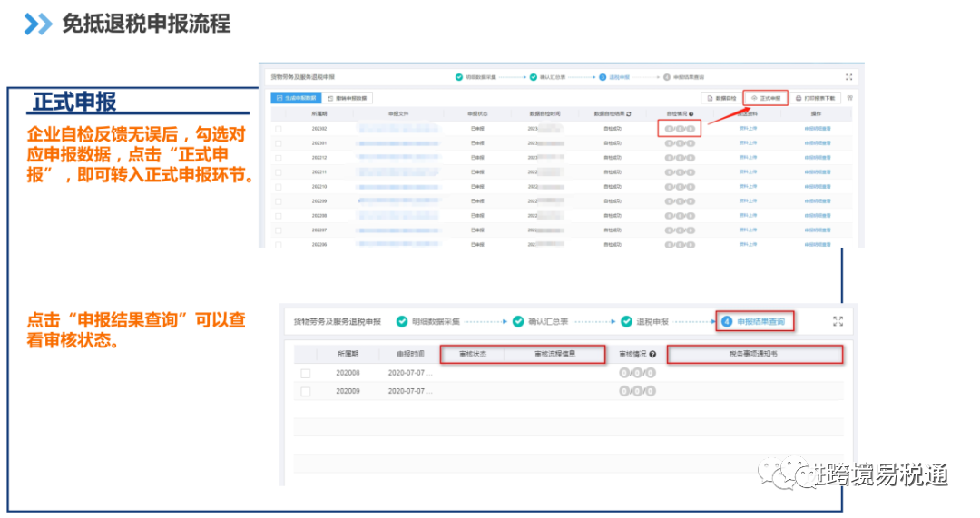Click the step 4 circle icon of 申报结果查询
The width and height of the screenshot is (980, 518).
[x=726, y=321]
